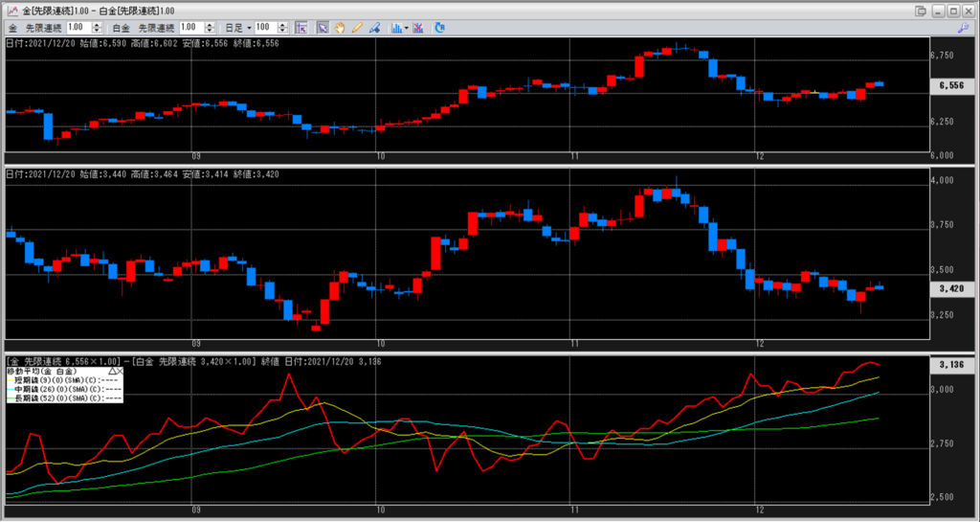Open the dropdown arrow beside chart icon

[x=408, y=28]
